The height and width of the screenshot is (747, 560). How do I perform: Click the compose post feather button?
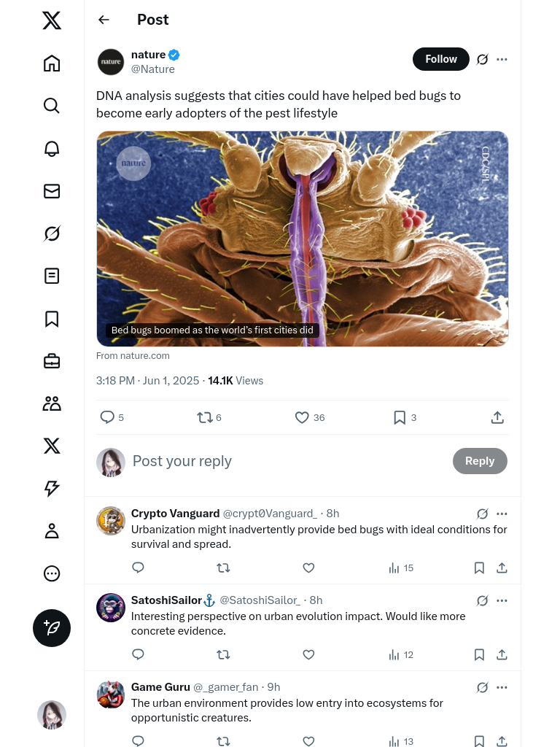(x=52, y=628)
